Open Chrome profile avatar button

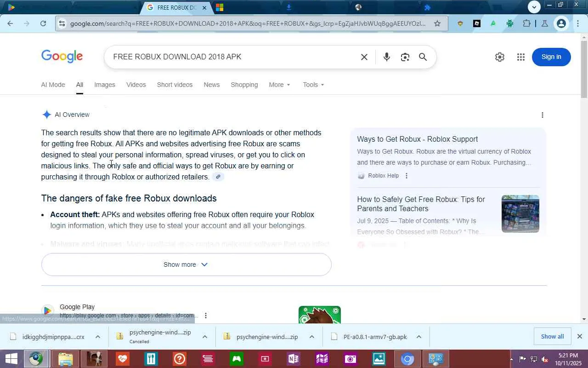[561, 23]
